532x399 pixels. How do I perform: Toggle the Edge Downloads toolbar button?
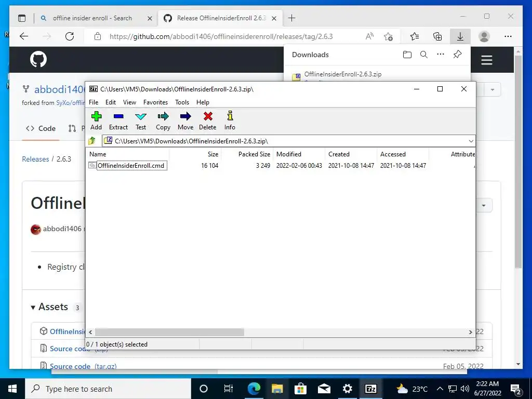[x=460, y=36]
